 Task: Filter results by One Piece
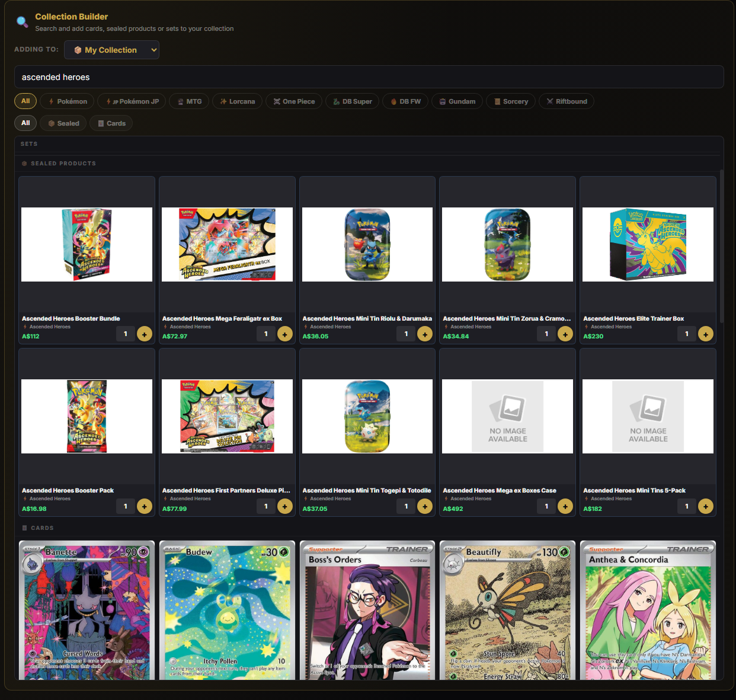294,101
